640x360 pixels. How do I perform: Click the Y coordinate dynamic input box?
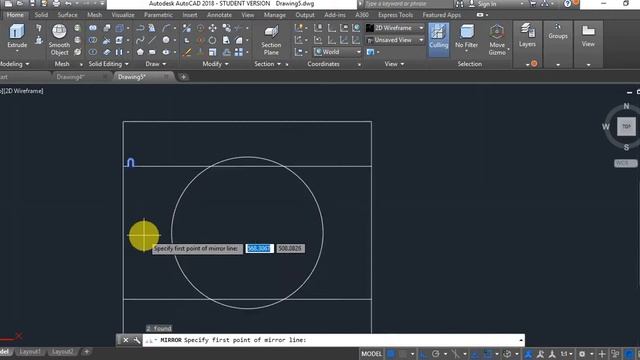pyautogui.click(x=290, y=248)
